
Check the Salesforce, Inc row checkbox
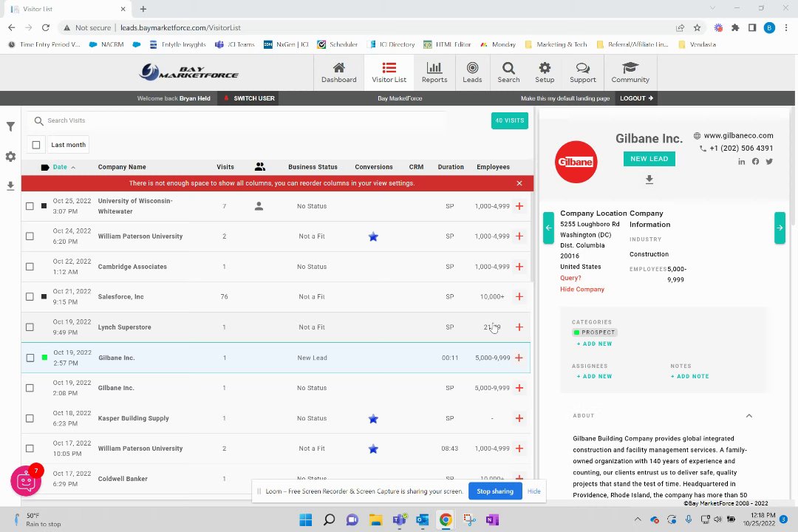pyautogui.click(x=30, y=297)
